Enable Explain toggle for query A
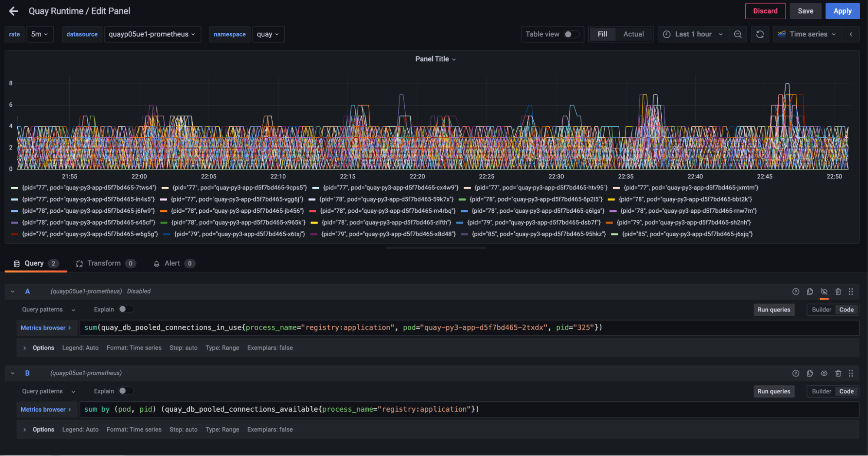 [x=125, y=309]
